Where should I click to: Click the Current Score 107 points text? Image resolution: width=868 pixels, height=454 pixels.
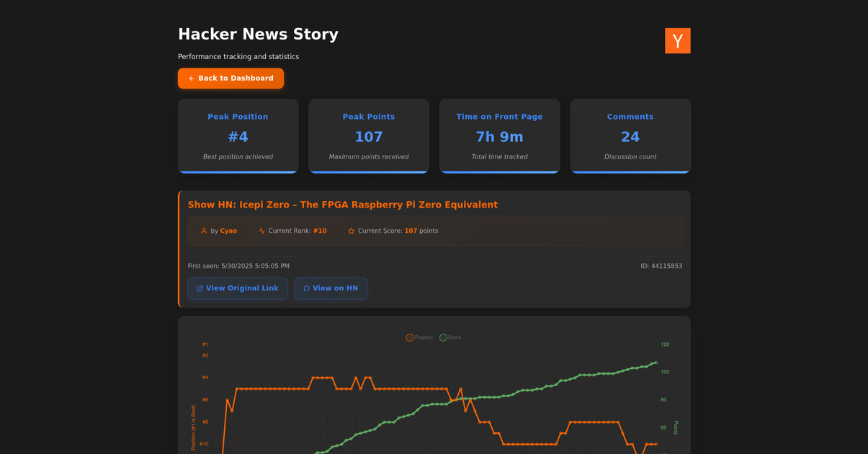click(398, 231)
